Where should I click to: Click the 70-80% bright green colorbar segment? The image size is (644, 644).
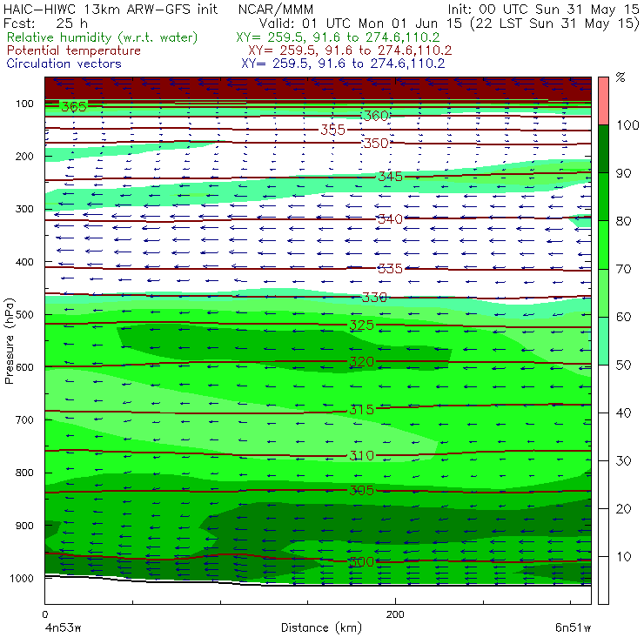point(603,245)
